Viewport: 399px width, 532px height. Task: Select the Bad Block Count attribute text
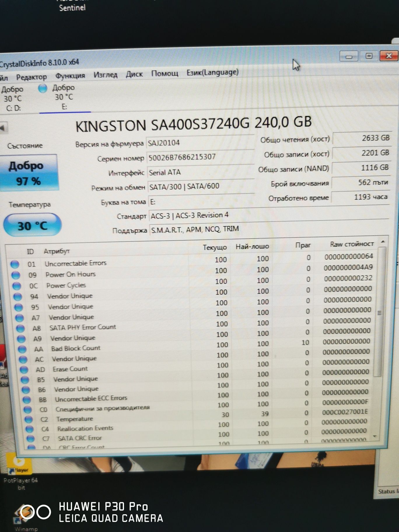76,348
